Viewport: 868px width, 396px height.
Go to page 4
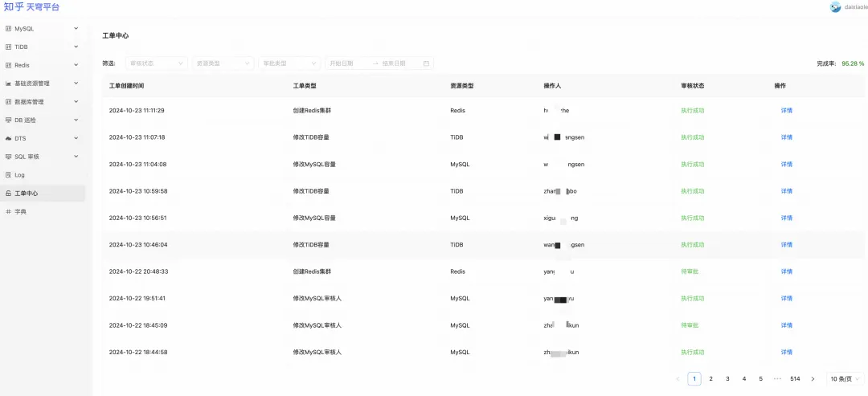(744, 379)
